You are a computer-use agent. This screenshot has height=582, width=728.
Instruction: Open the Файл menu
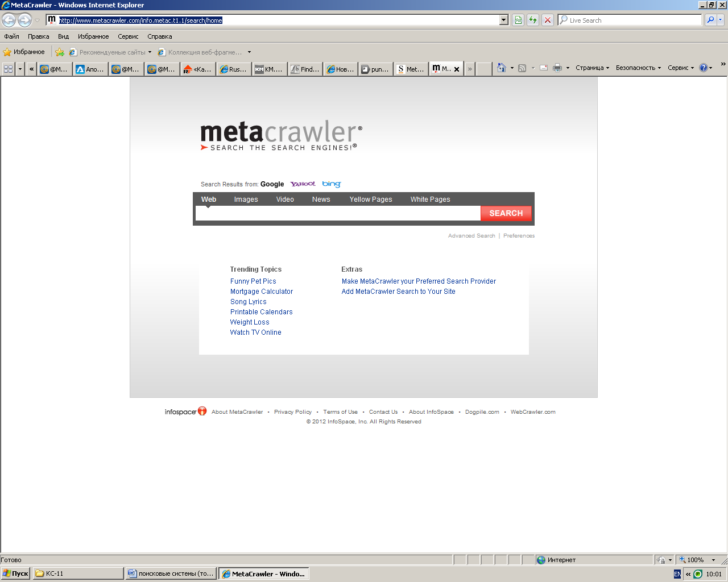pos(12,36)
